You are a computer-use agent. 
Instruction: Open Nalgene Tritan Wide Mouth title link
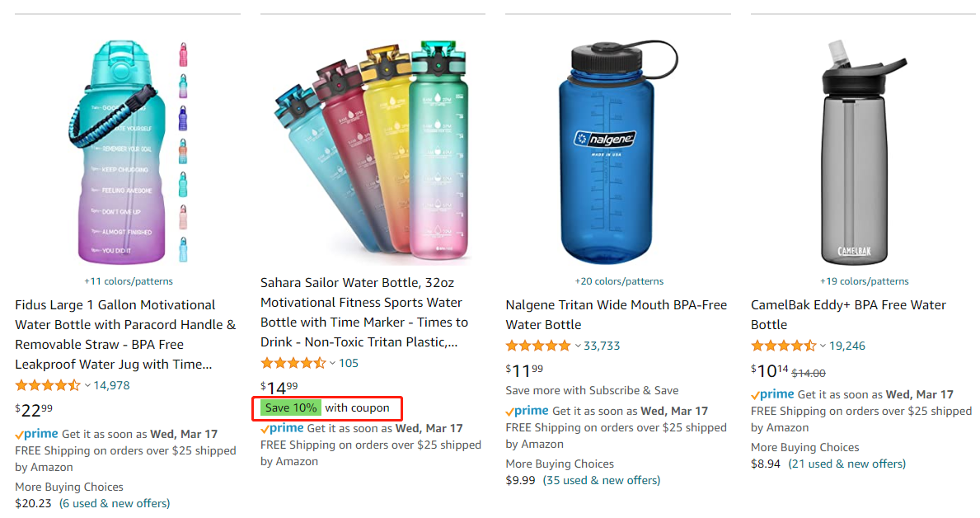(617, 315)
